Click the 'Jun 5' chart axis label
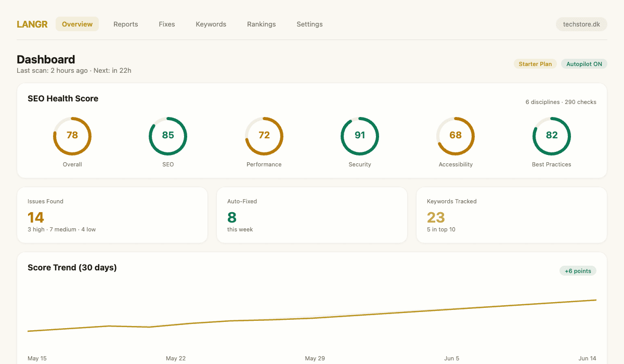The image size is (624, 364). [x=452, y=358]
